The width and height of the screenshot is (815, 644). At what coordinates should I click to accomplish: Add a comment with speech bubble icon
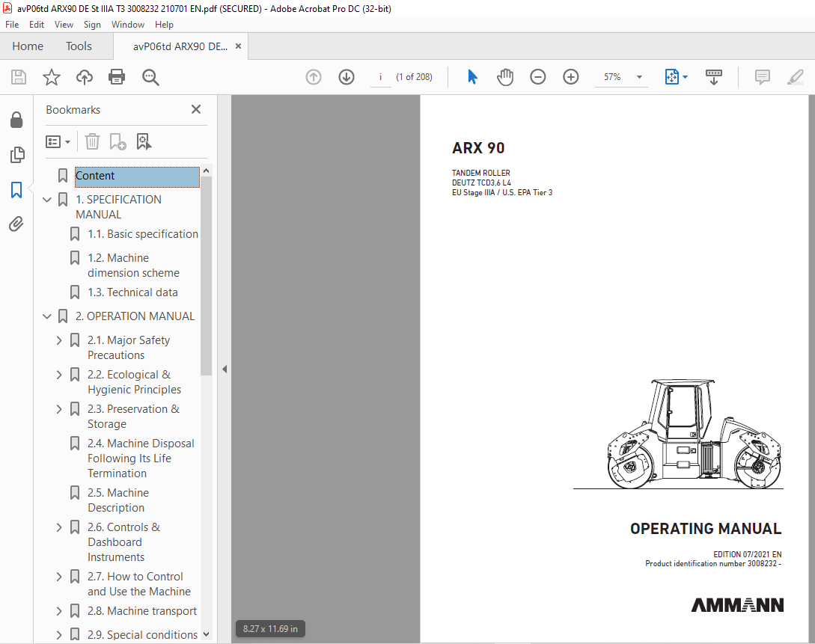[x=762, y=77]
